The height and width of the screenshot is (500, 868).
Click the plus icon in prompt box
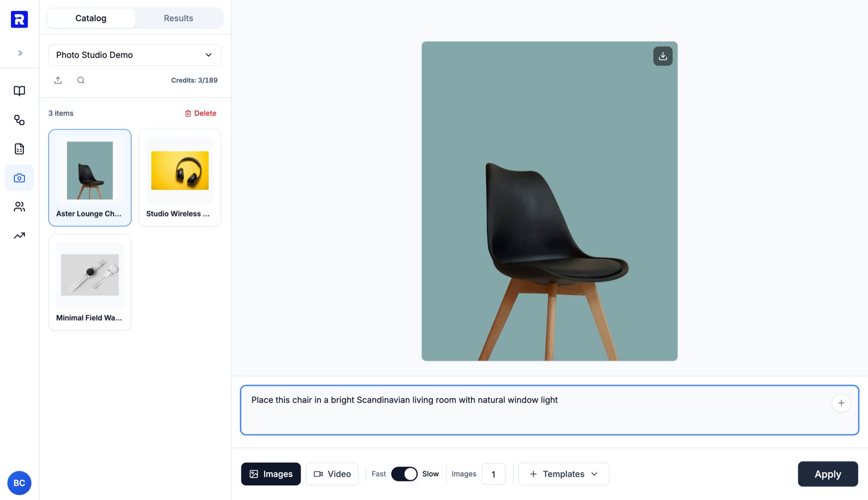click(x=841, y=403)
